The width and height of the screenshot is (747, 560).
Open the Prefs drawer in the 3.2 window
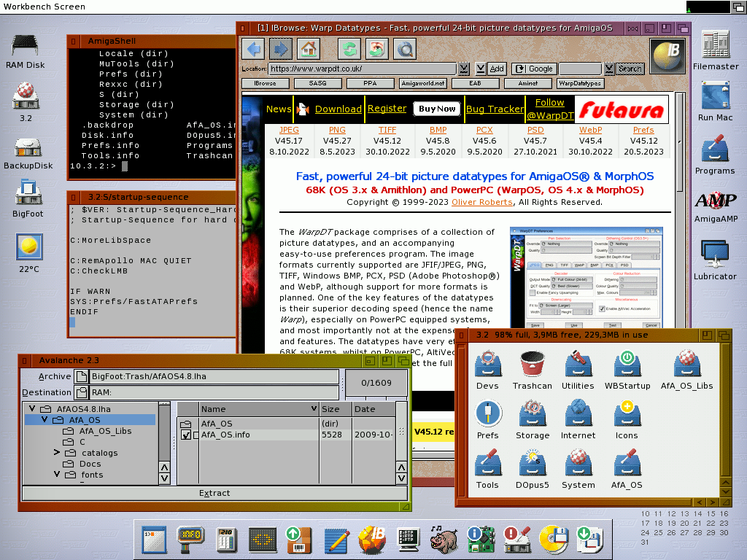click(488, 420)
